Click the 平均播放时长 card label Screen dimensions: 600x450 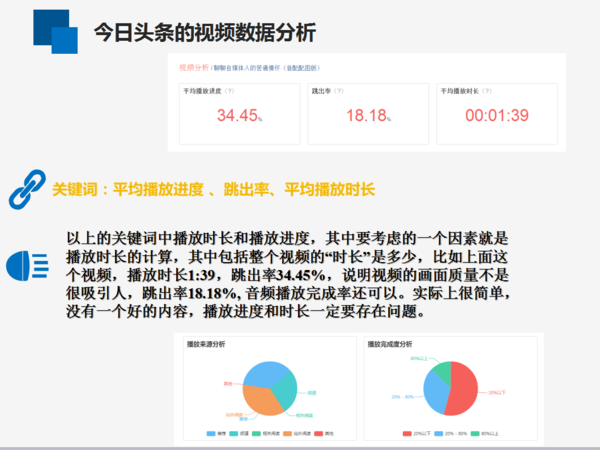click(x=460, y=91)
